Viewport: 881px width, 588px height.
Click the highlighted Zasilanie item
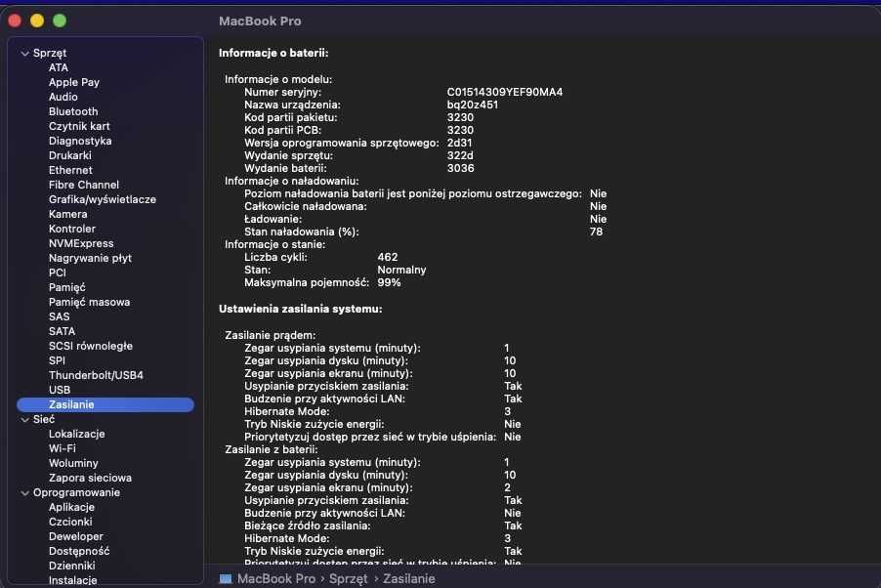tap(105, 404)
